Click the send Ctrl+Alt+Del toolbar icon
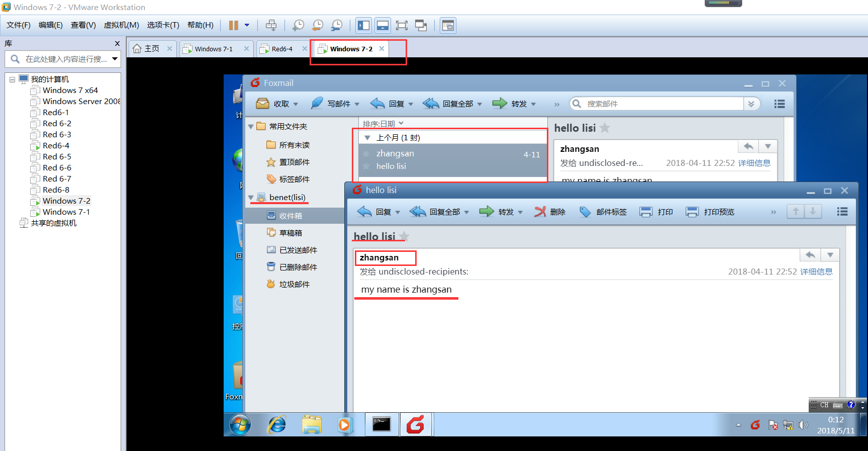The height and width of the screenshot is (451, 868). point(271,25)
